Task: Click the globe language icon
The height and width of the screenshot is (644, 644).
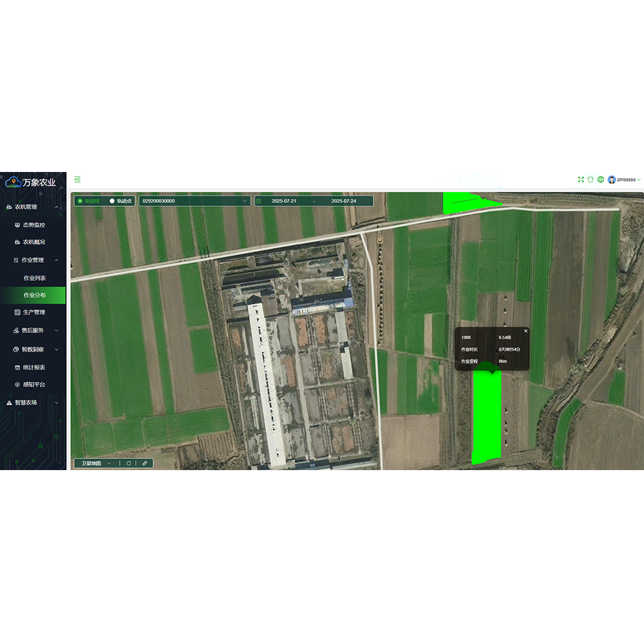Action: (600, 180)
